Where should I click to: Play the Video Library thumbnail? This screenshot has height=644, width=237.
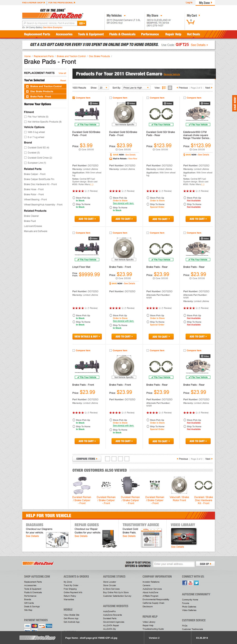click(x=183, y=536)
